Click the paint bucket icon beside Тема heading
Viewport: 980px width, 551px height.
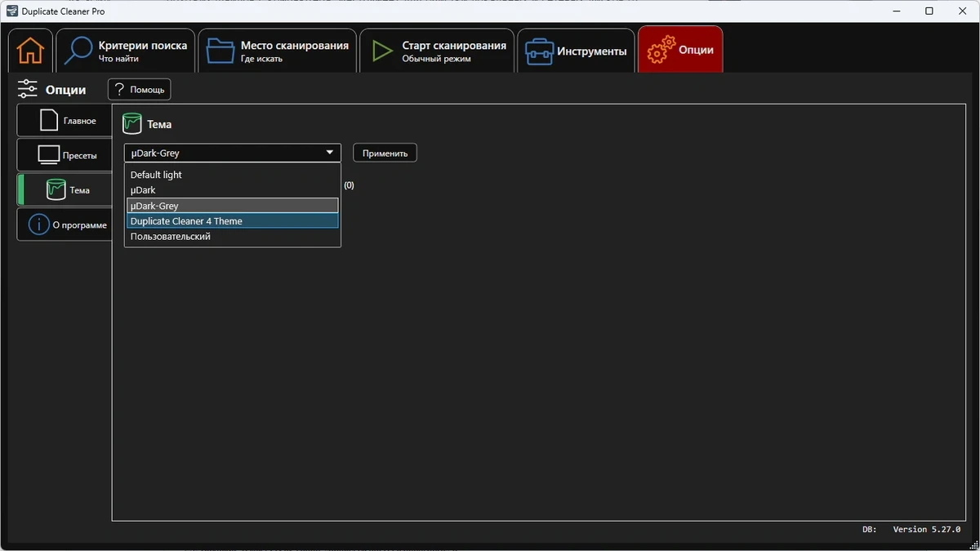coord(131,124)
